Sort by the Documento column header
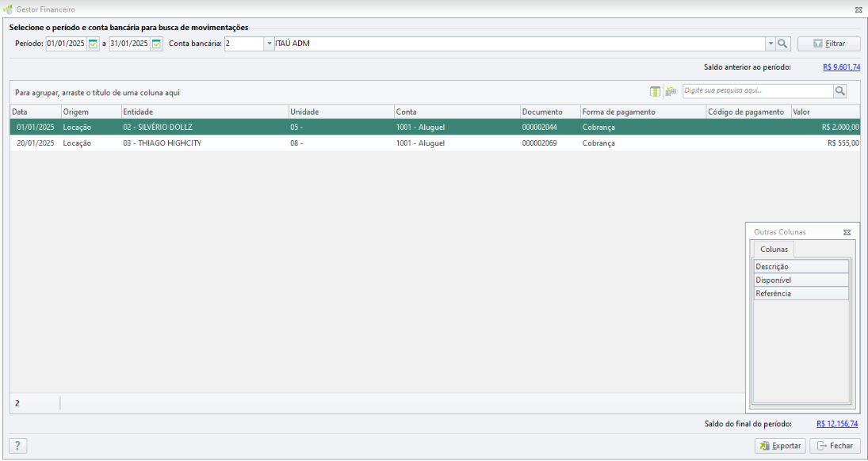The height and width of the screenshot is (461, 868). click(550, 112)
